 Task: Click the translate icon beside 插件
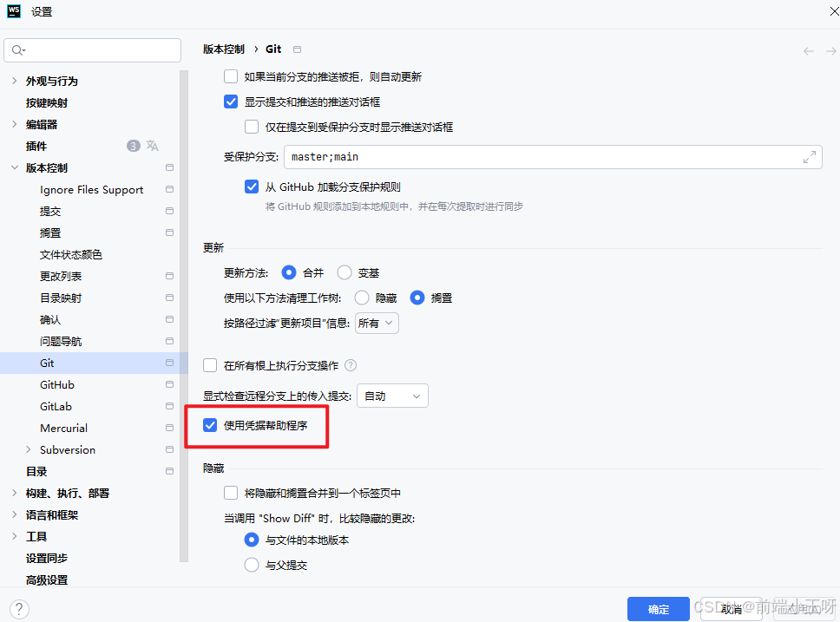pos(153,146)
